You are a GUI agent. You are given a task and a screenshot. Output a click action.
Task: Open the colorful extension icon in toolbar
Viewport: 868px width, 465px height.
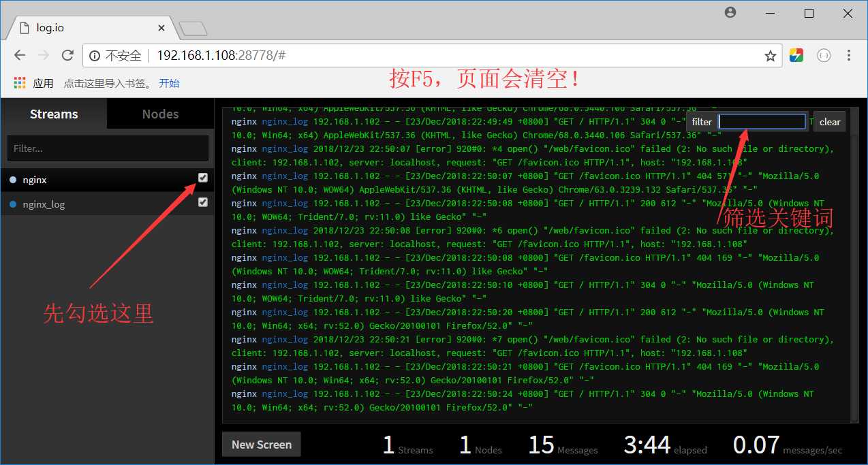pos(796,56)
